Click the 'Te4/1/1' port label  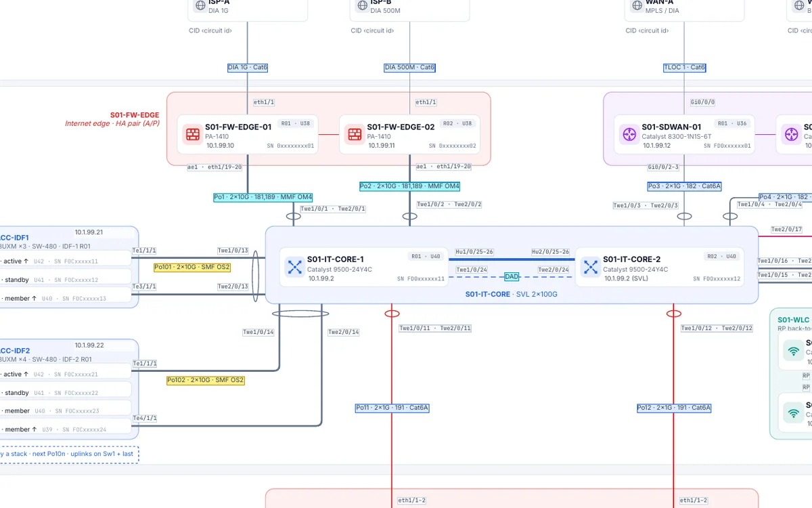click(x=144, y=418)
